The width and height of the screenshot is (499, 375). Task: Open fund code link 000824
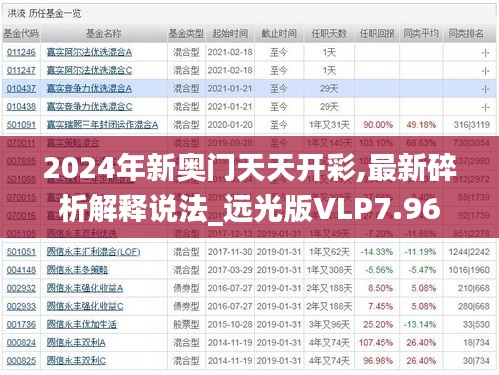[x=21, y=342]
